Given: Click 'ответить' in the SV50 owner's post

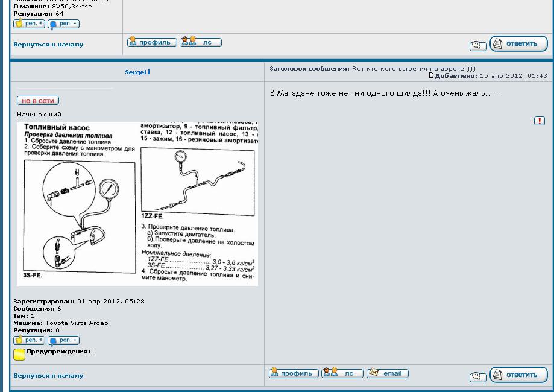Looking at the screenshot, I should pos(518,43).
